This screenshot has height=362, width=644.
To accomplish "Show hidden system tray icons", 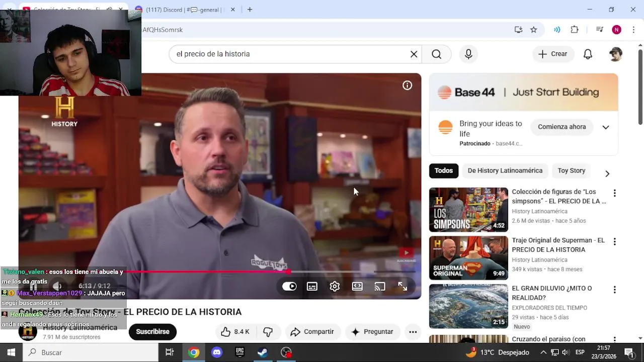I will (543, 352).
